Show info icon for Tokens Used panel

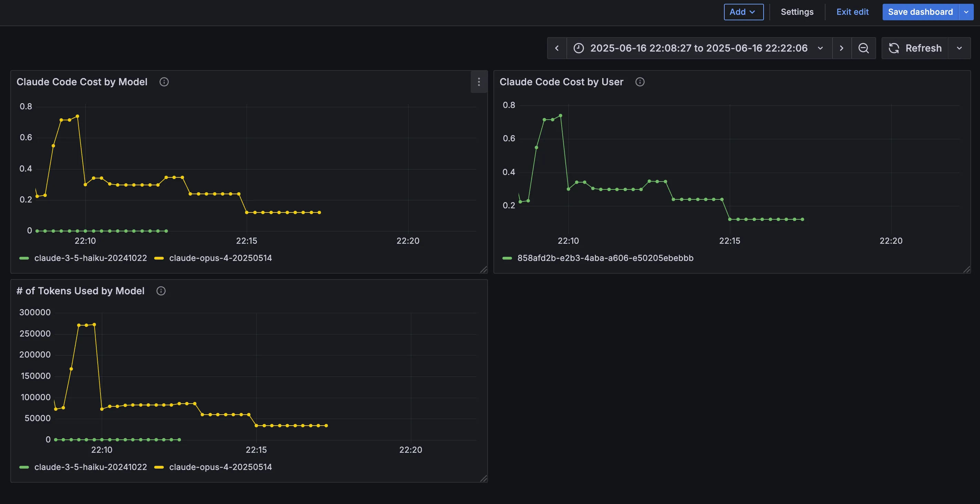pyautogui.click(x=161, y=291)
